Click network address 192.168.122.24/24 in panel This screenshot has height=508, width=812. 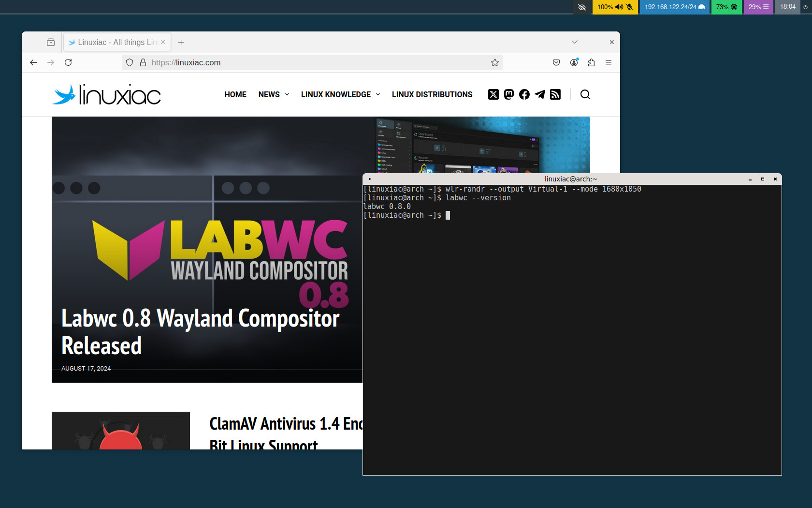click(x=675, y=7)
